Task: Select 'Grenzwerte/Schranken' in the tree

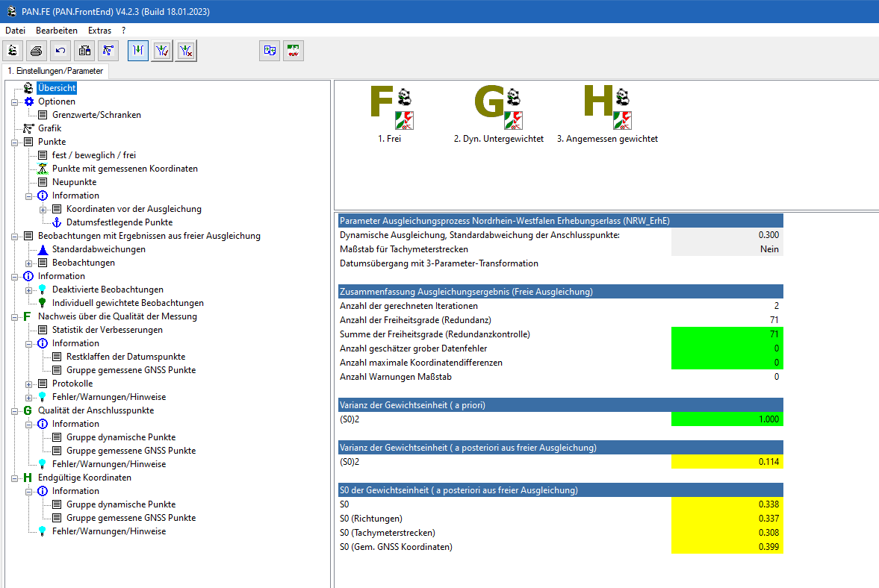Action: point(96,115)
